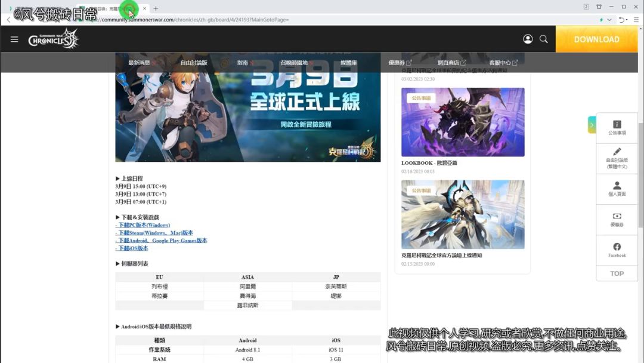Open a new browser tab

pyautogui.click(x=156, y=8)
